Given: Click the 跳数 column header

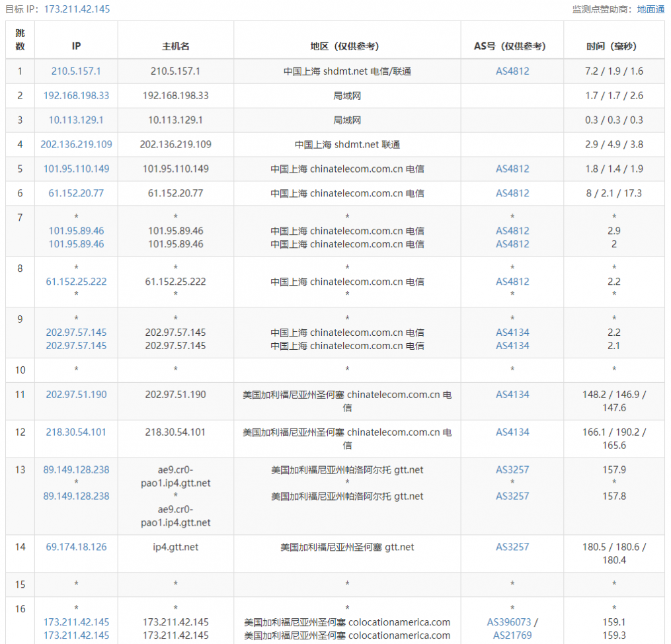Looking at the screenshot, I should pyautogui.click(x=20, y=40).
